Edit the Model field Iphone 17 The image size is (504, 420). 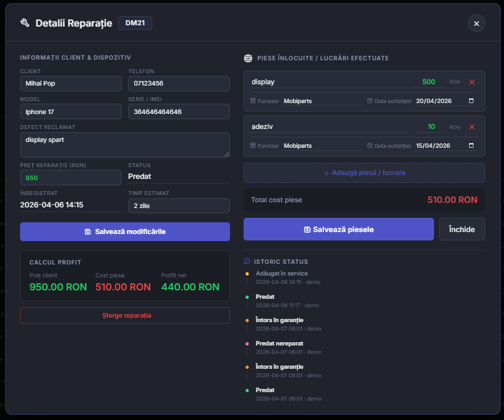[x=71, y=111]
